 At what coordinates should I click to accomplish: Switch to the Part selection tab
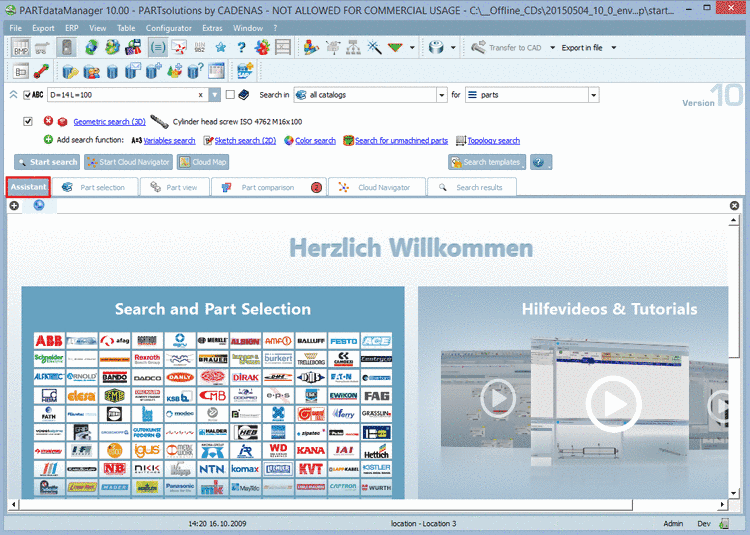[95, 187]
